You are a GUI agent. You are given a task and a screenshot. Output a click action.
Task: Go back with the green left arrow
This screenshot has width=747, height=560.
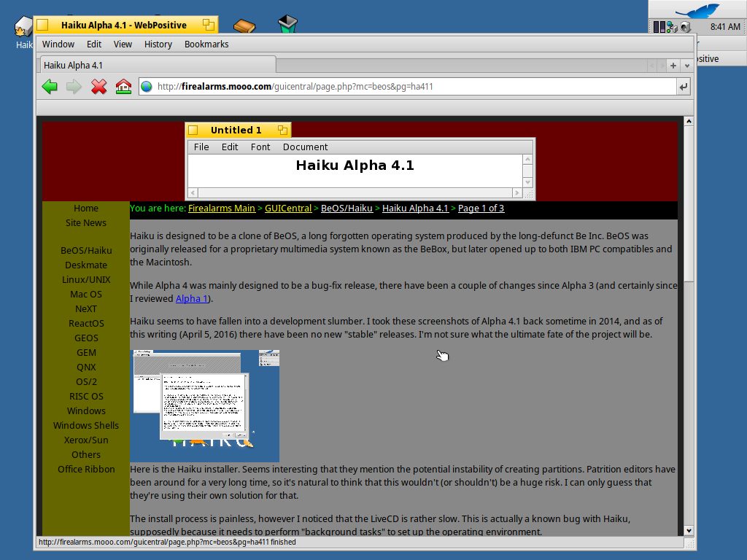[50, 87]
